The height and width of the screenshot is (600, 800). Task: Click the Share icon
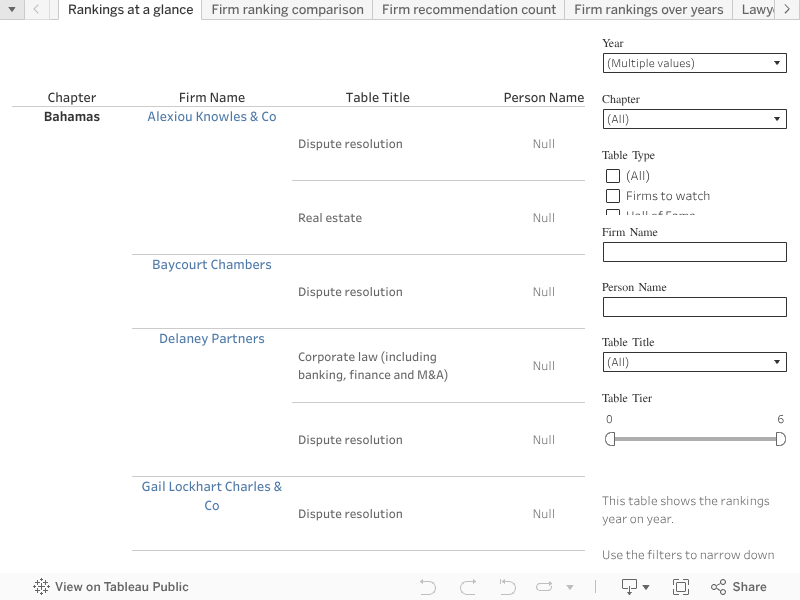(739, 587)
